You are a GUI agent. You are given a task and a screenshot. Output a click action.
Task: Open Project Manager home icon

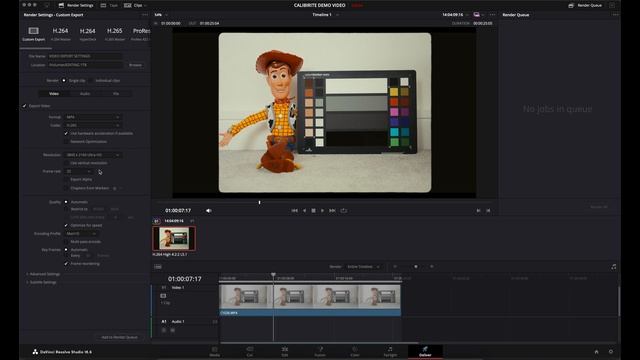[x=596, y=351]
